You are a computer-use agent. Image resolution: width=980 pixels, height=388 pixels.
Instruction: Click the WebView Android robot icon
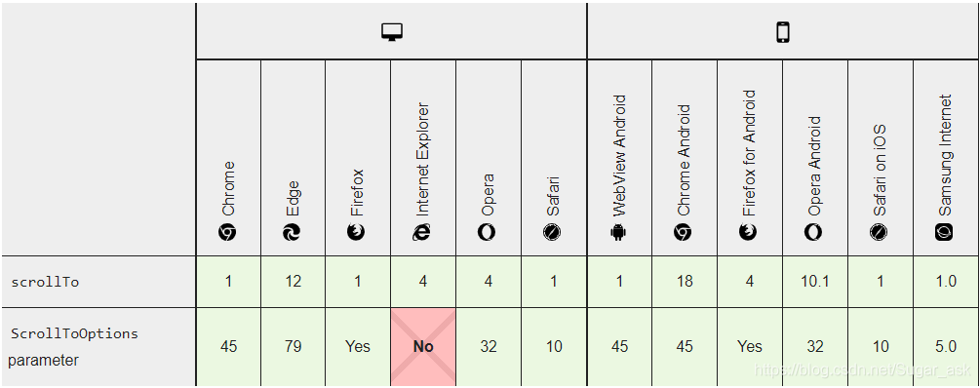pyautogui.click(x=618, y=233)
